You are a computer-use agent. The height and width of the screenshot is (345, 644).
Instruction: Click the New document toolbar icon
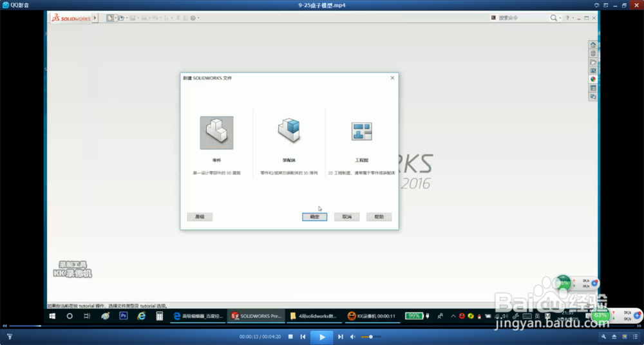109,18
